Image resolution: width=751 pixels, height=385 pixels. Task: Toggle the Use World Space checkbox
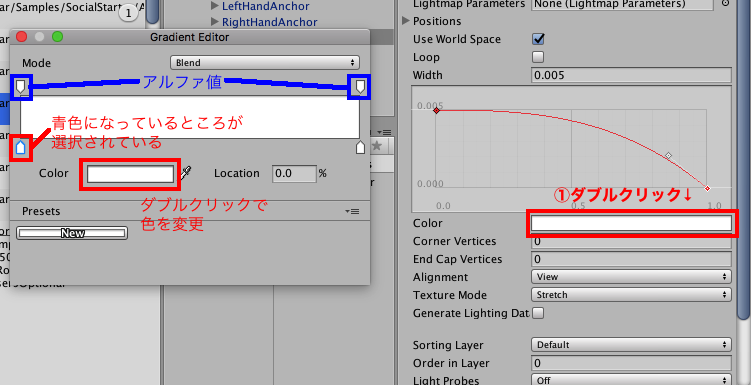tap(538, 39)
